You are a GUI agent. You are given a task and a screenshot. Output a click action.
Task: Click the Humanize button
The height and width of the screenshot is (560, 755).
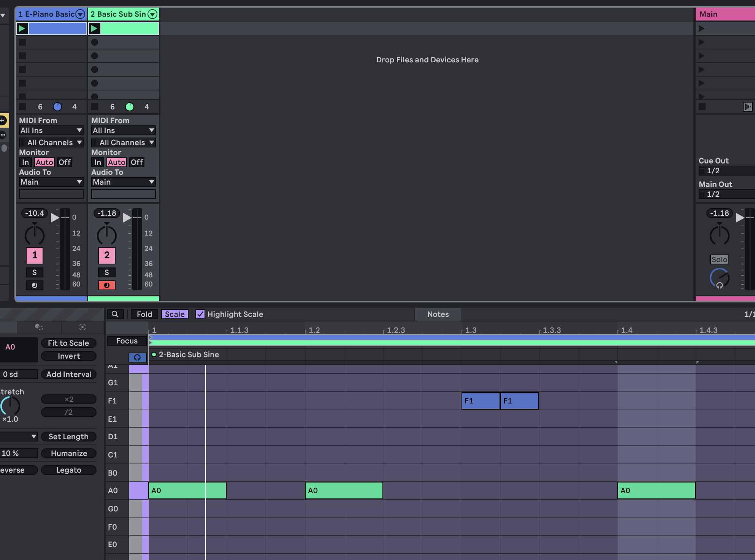coord(69,453)
